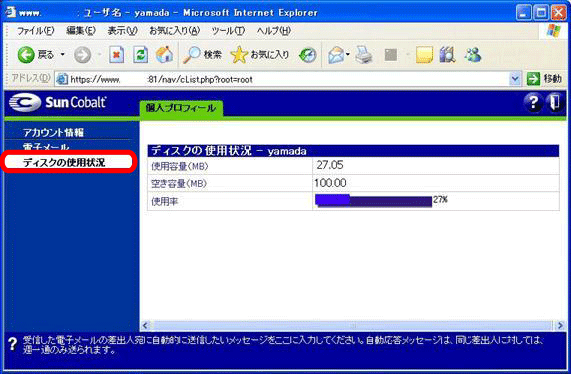Open ディスクの使用状況 in the sidebar
The image size is (571, 374).
64,162
